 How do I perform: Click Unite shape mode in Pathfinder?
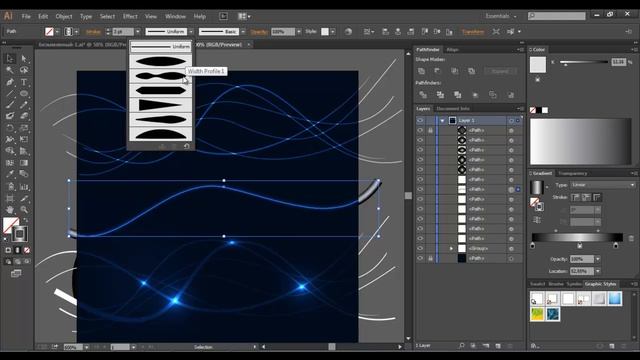(422, 71)
